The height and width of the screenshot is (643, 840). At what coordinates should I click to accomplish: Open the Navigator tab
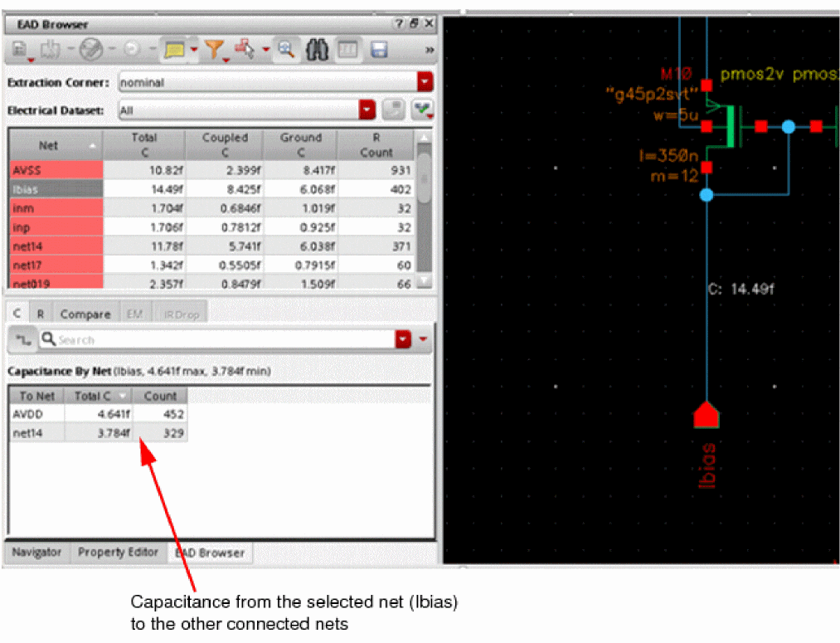pos(36,553)
